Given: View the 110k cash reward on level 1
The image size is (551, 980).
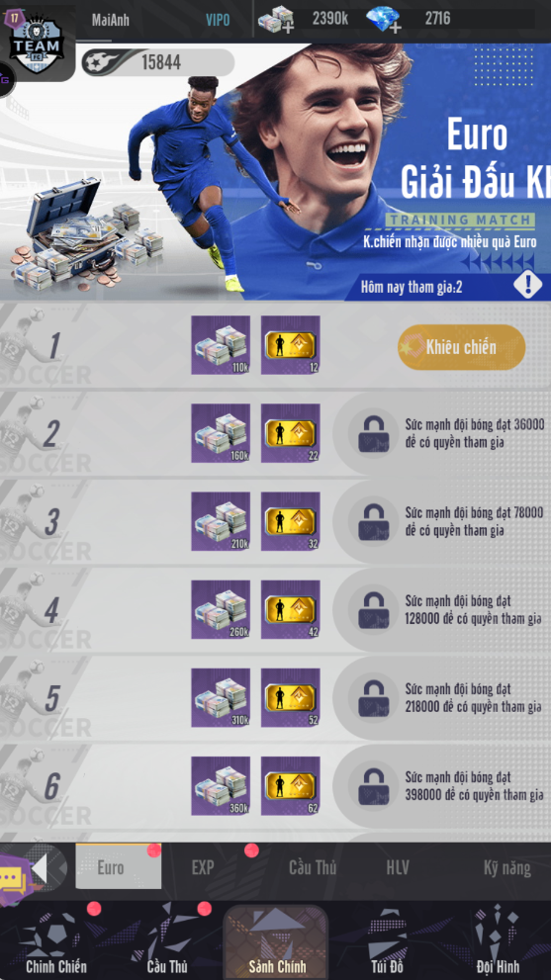Looking at the screenshot, I should (x=221, y=345).
